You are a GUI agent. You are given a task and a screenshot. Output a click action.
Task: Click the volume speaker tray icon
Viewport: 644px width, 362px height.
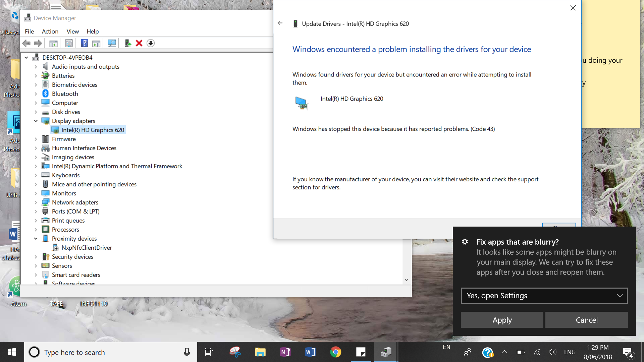[552, 352]
